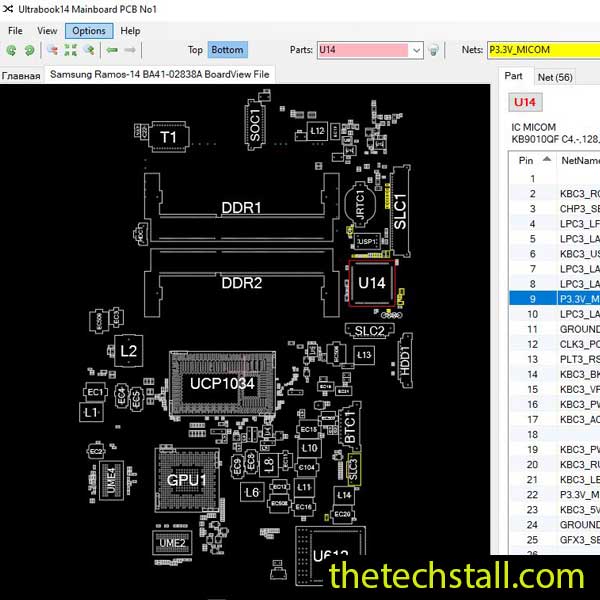This screenshot has width=600, height=600.
Task: Sort by the Pin column header
Action: click(x=532, y=160)
